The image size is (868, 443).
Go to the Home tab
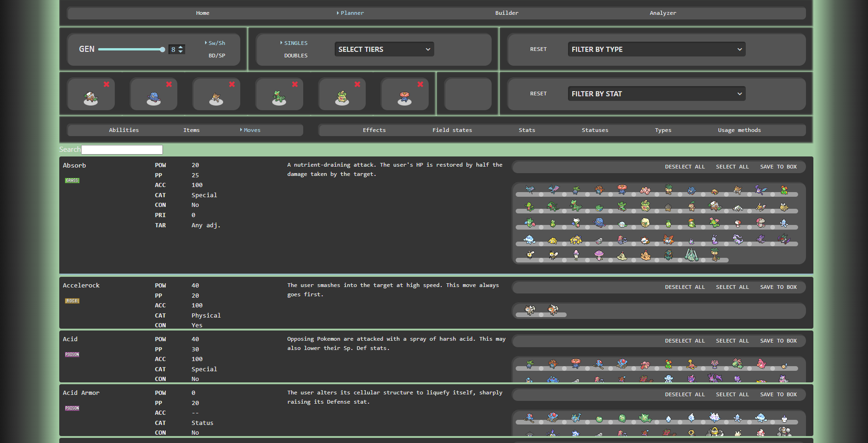point(203,13)
